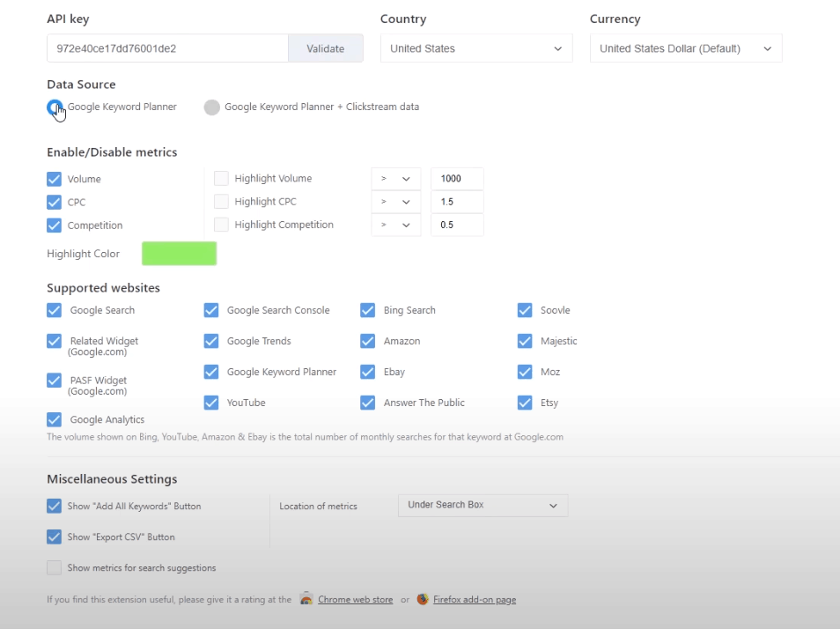Viewport: 840px width, 629px height.
Task: Toggle Google Keyword Planner website checkbox
Action: [211, 372]
